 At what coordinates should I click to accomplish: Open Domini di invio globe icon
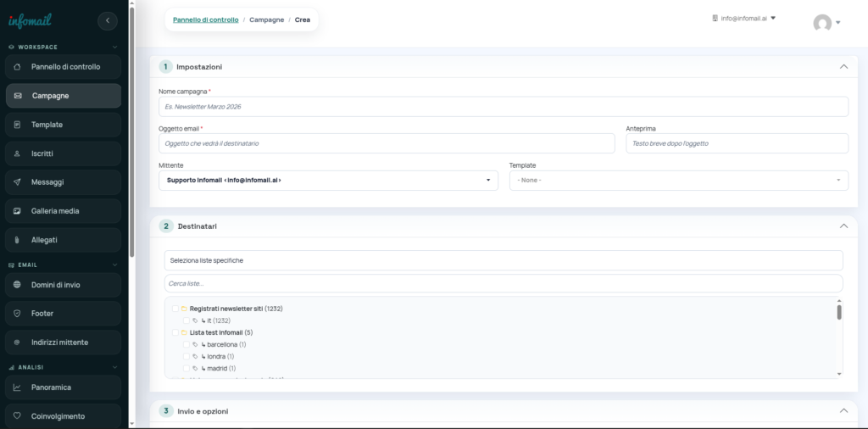point(18,285)
